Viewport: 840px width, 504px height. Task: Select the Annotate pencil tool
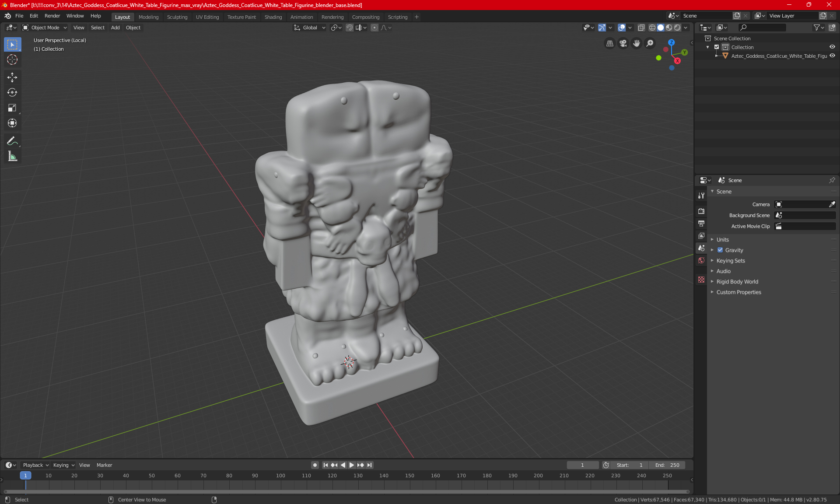(12, 141)
